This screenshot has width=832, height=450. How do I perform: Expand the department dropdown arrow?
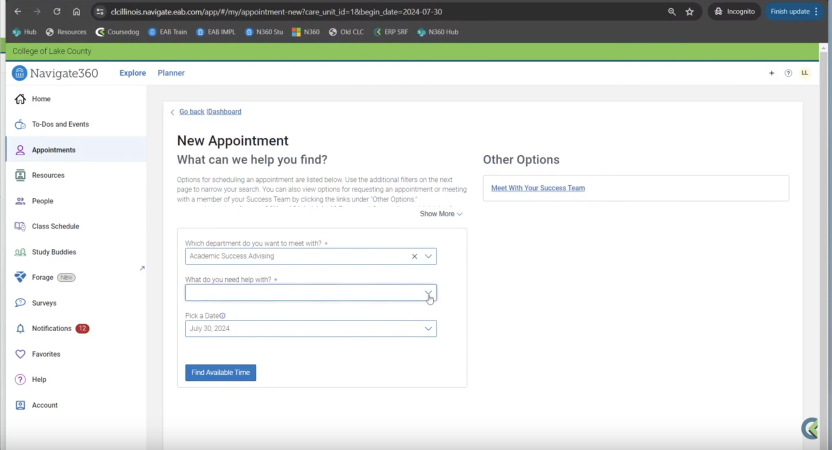[x=429, y=257]
